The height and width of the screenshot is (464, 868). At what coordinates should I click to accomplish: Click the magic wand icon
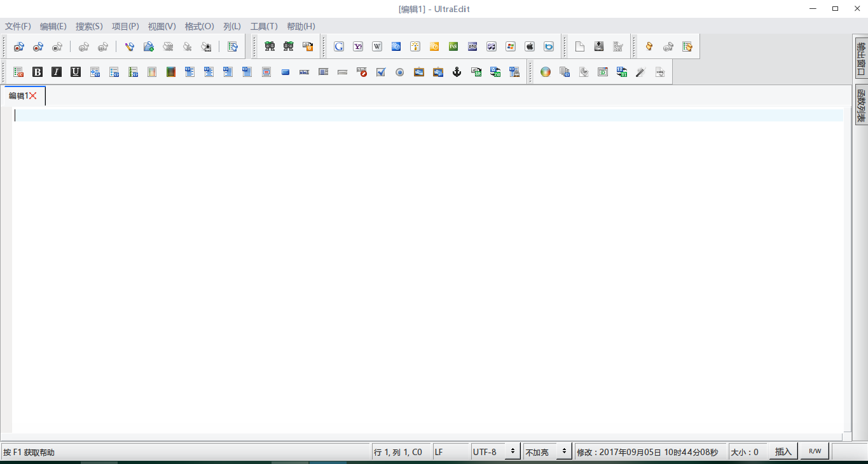pos(641,72)
